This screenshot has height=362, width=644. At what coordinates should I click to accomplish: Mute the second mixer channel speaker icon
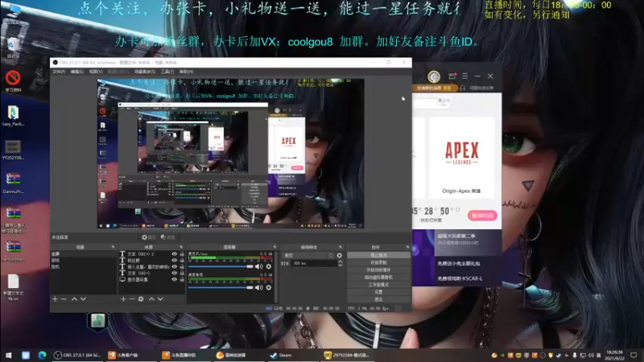pyautogui.click(x=258, y=287)
